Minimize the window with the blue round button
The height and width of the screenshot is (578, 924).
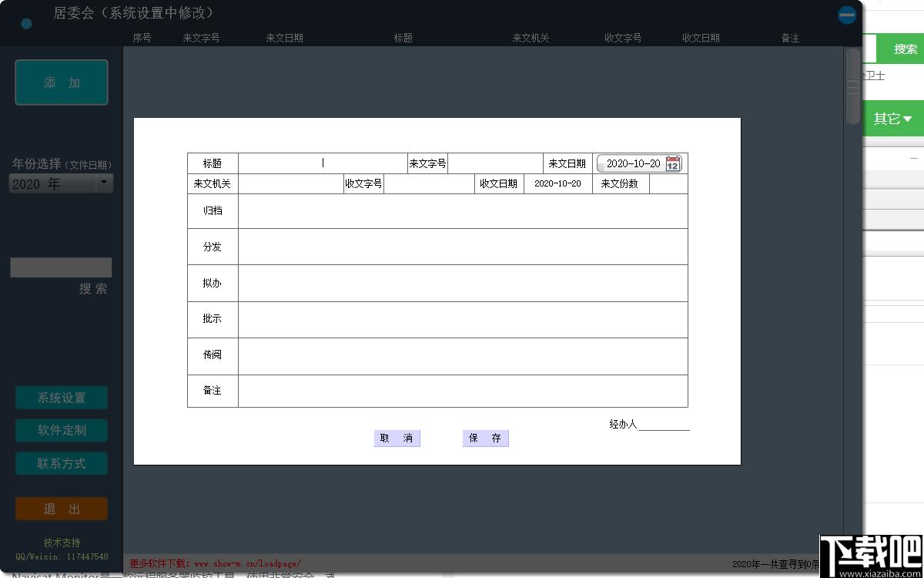tap(847, 15)
